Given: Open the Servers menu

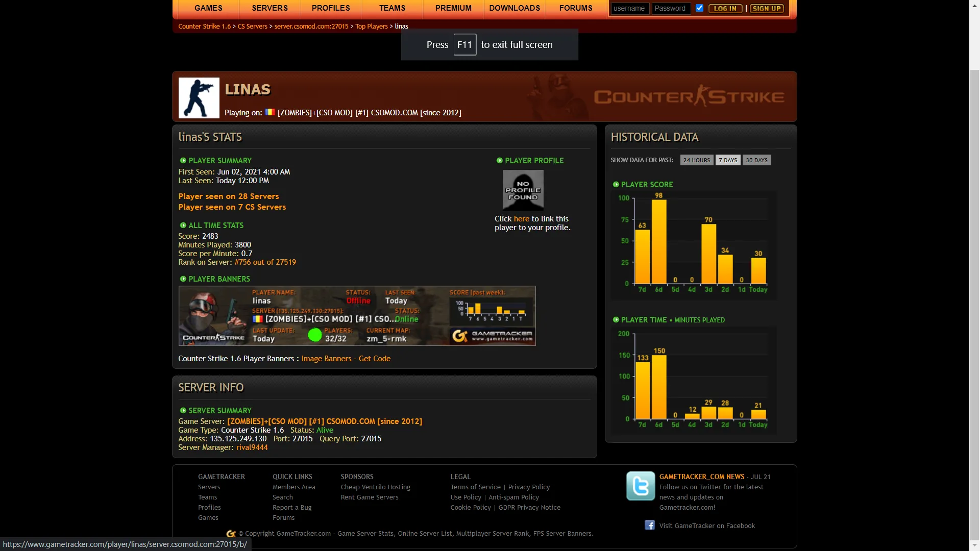Looking at the screenshot, I should 269,8.
